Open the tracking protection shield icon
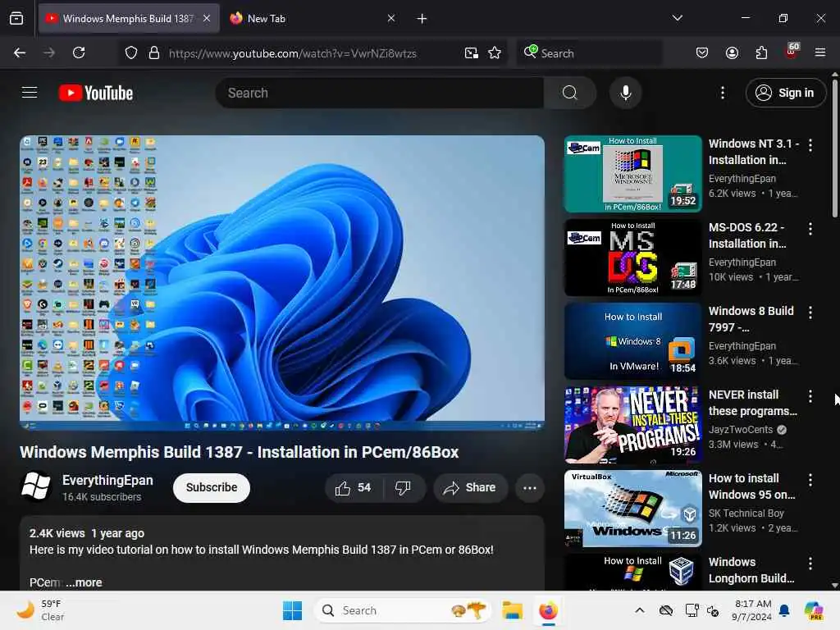Viewport: 840px width, 630px height. point(131,53)
